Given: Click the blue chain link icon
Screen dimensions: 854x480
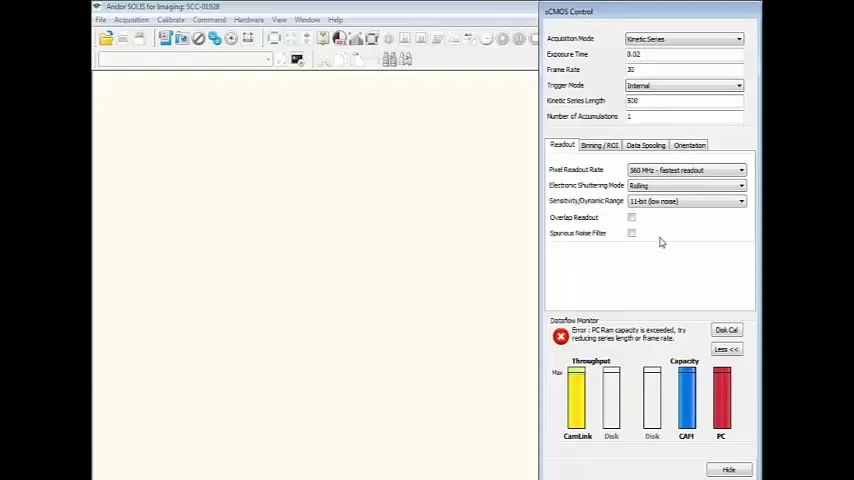Looking at the screenshot, I should pos(215,38).
